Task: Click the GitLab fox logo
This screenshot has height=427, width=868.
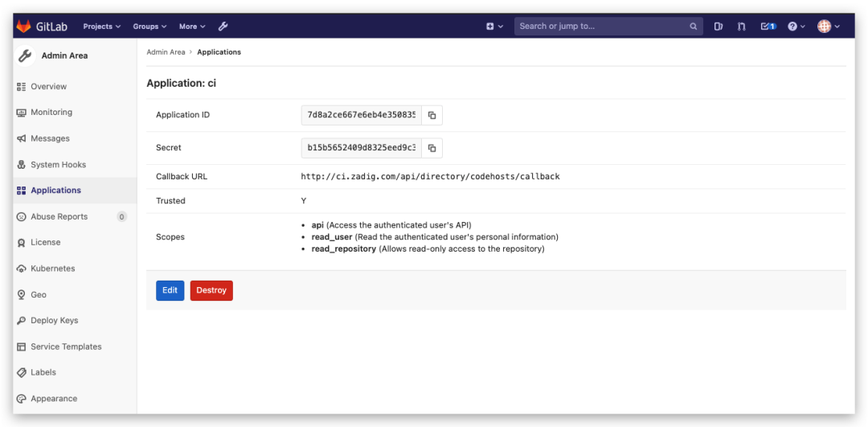Action: (x=23, y=26)
